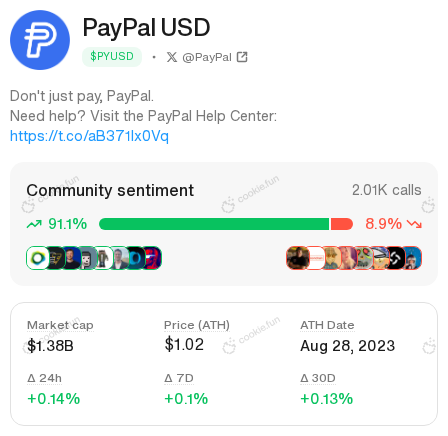The width and height of the screenshot is (448, 436).
Task: Open the https://t.co/aB371lx0Vq help link
Action: click(89, 136)
